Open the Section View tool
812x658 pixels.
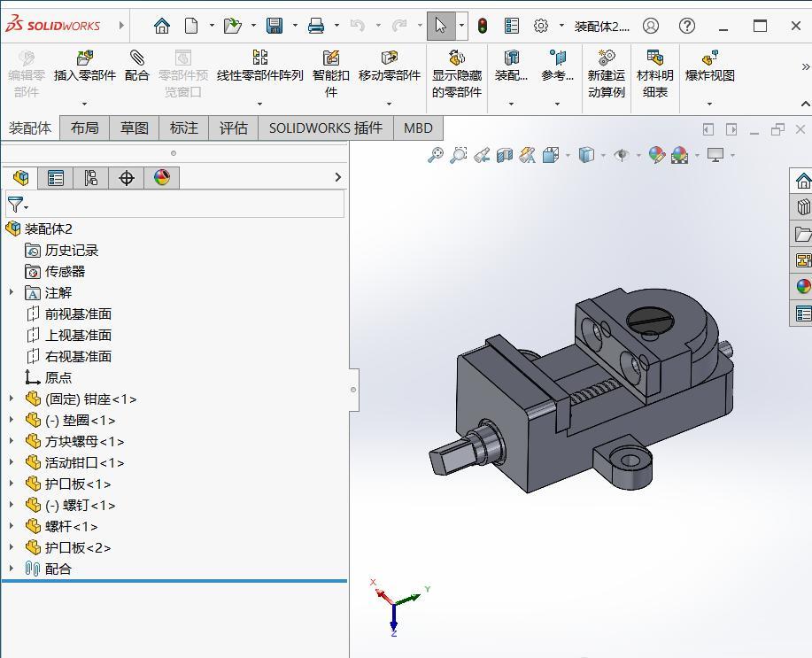coord(503,155)
